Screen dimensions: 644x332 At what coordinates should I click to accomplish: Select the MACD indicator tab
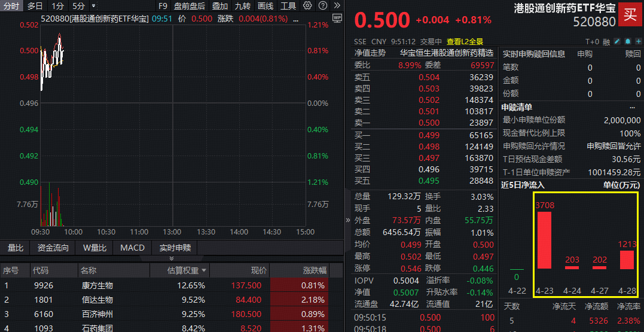132,248
